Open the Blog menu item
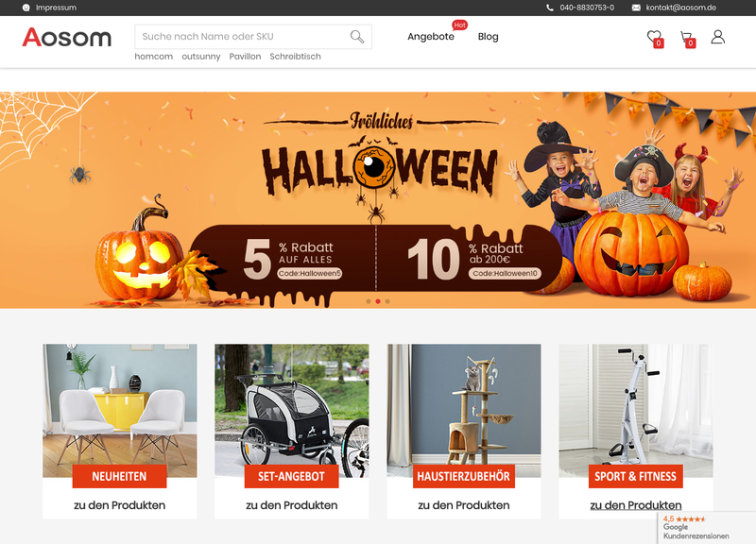Screen dimensions: 756x544 tap(488, 37)
